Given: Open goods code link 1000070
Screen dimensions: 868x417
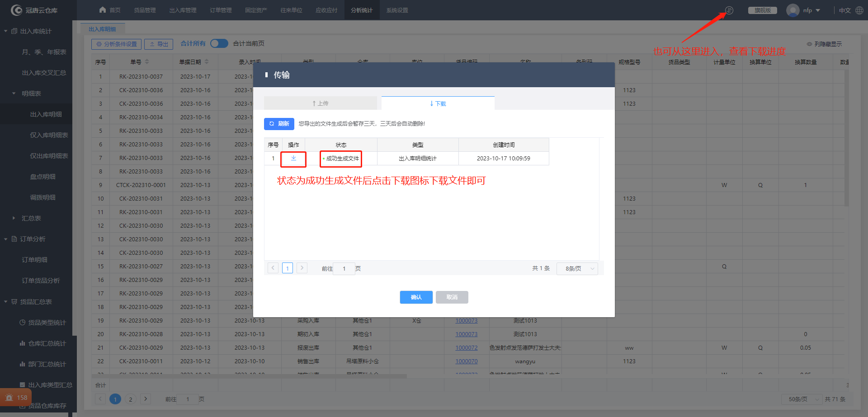Looking at the screenshot, I should [x=466, y=361].
